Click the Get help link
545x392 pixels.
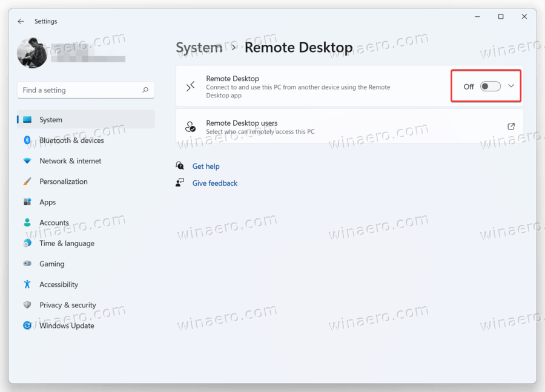(206, 166)
